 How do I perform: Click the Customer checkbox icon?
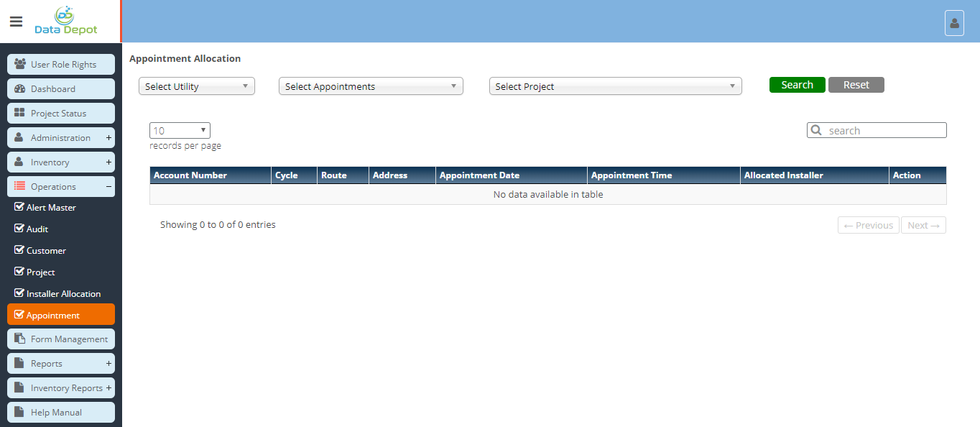pyautogui.click(x=19, y=250)
